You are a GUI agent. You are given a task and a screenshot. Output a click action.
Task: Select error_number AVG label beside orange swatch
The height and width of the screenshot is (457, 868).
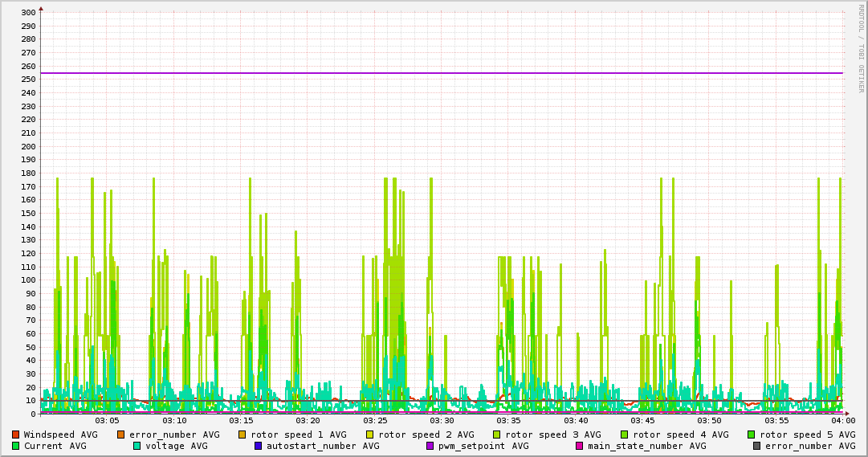175,435
